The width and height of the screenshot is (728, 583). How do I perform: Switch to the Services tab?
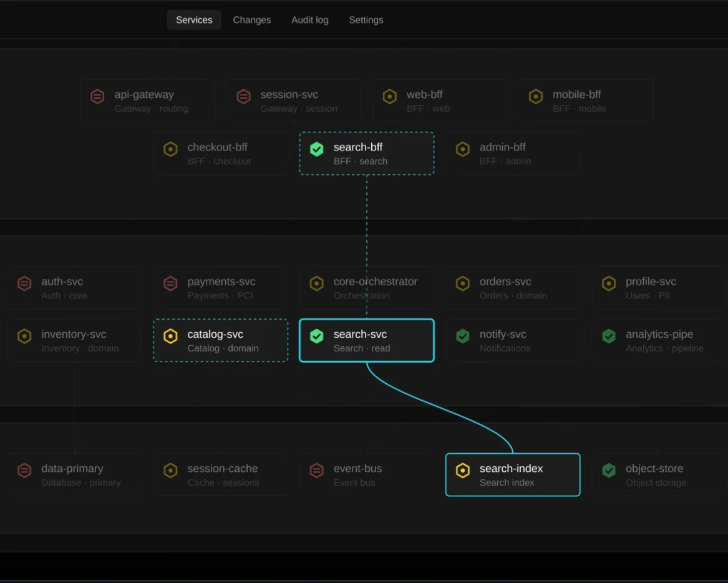click(x=194, y=20)
